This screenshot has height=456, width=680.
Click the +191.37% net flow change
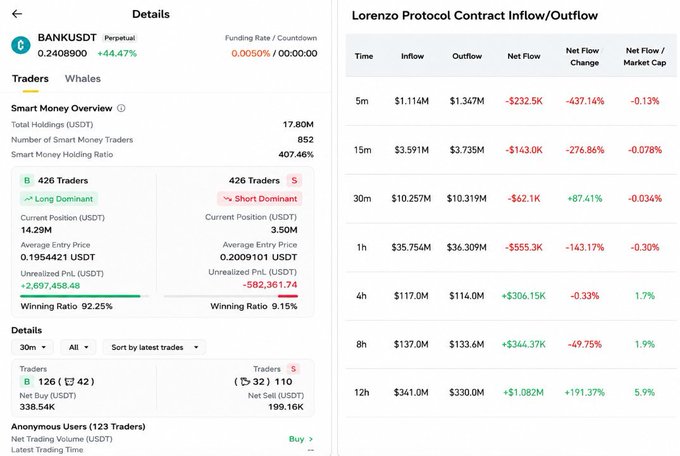tap(585, 393)
